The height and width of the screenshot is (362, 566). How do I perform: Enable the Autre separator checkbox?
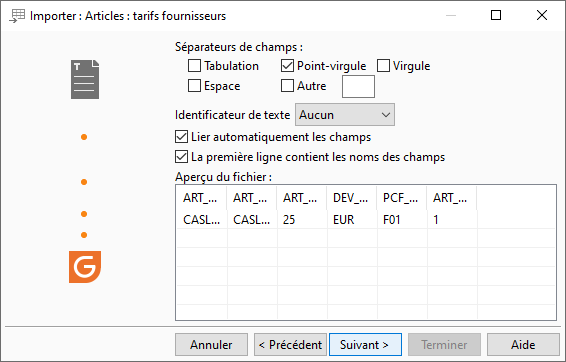(x=287, y=86)
